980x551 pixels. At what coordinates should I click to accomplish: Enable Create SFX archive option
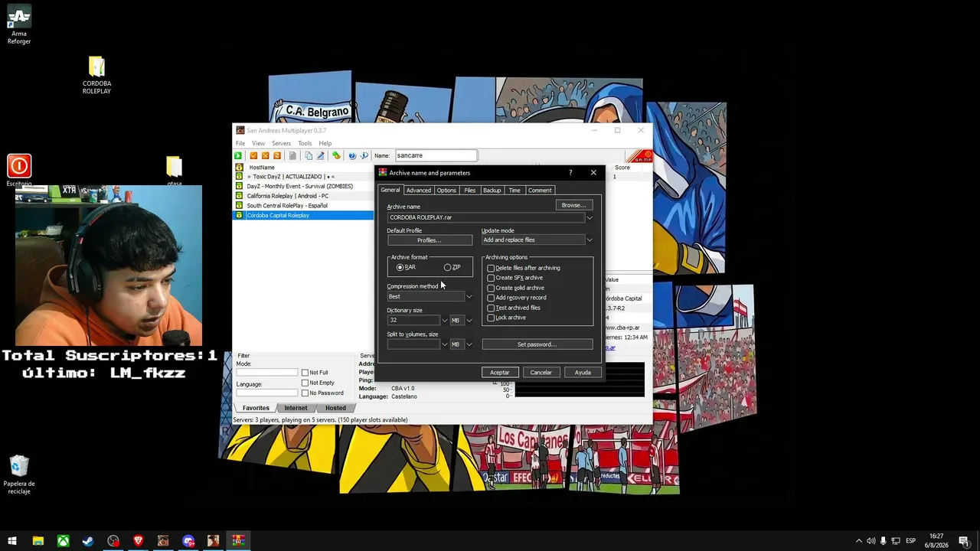(515, 279)
